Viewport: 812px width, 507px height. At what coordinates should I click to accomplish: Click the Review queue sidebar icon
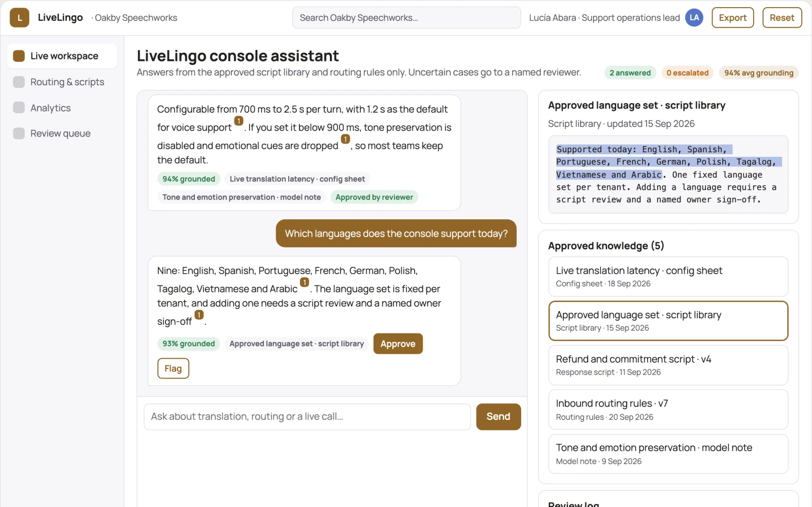[x=19, y=133]
